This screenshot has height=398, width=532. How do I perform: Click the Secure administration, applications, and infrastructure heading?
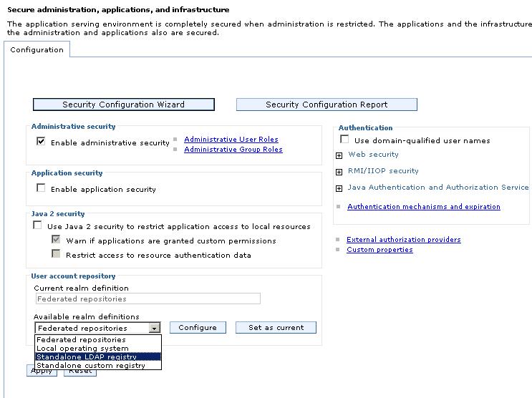(x=118, y=9)
